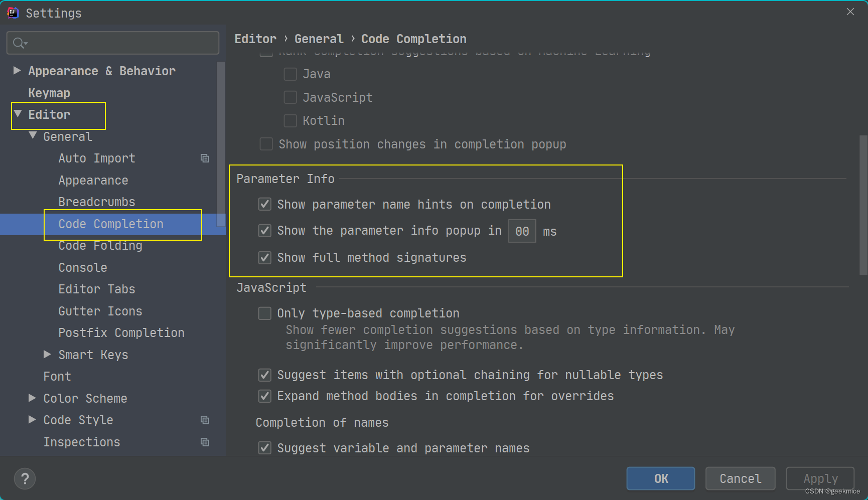Click the Code Completion breadcrumb title
Screen dimensions: 868x500
pyautogui.click(x=414, y=39)
